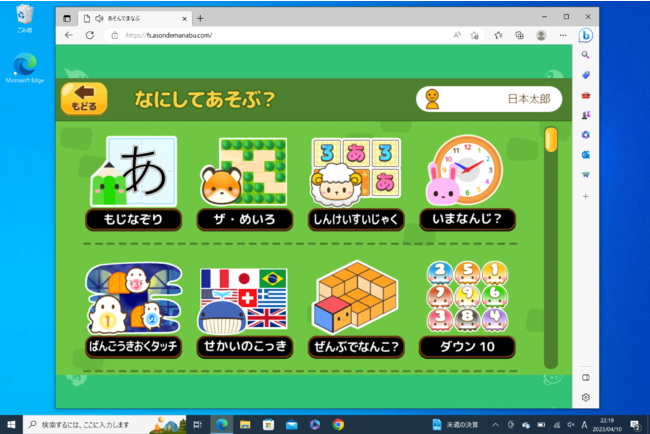Screen dimensions: 650x434
Task: Click the 日本太郎 user name field
Action: pos(489,99)
